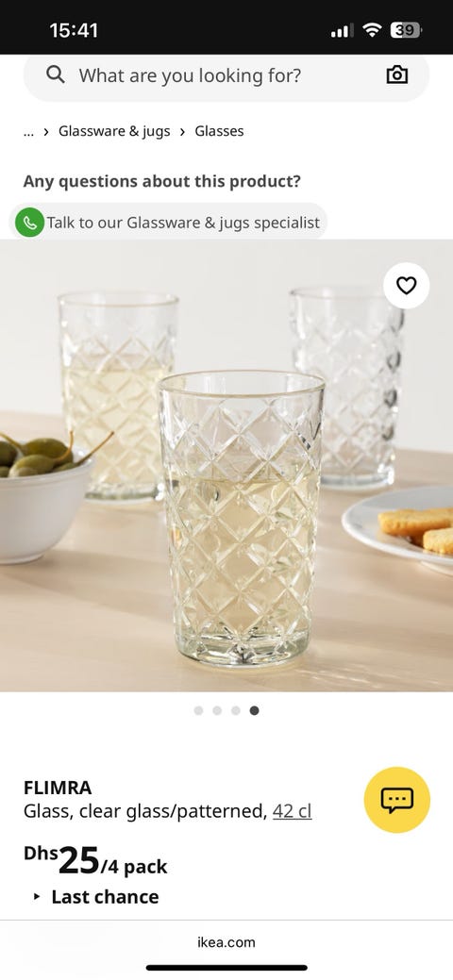Tap the camera visual search icon
This screenshot has height=980, width=453.
tap(396, 75)
